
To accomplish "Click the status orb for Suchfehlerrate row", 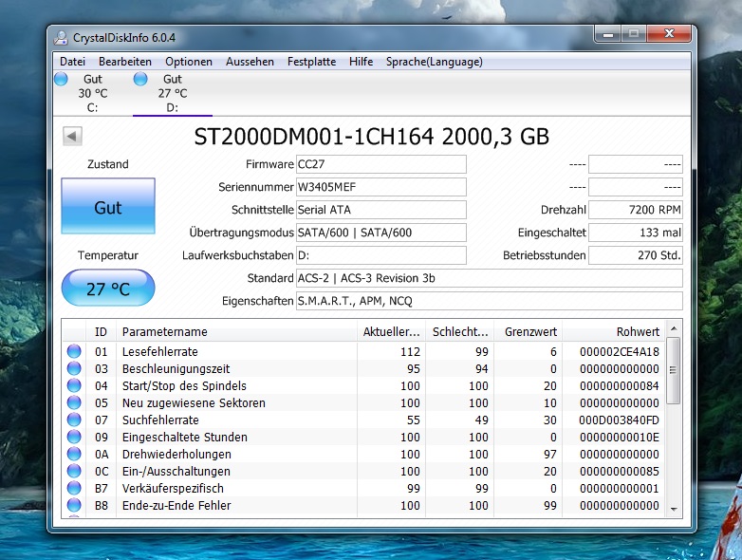I will (74, 420).
